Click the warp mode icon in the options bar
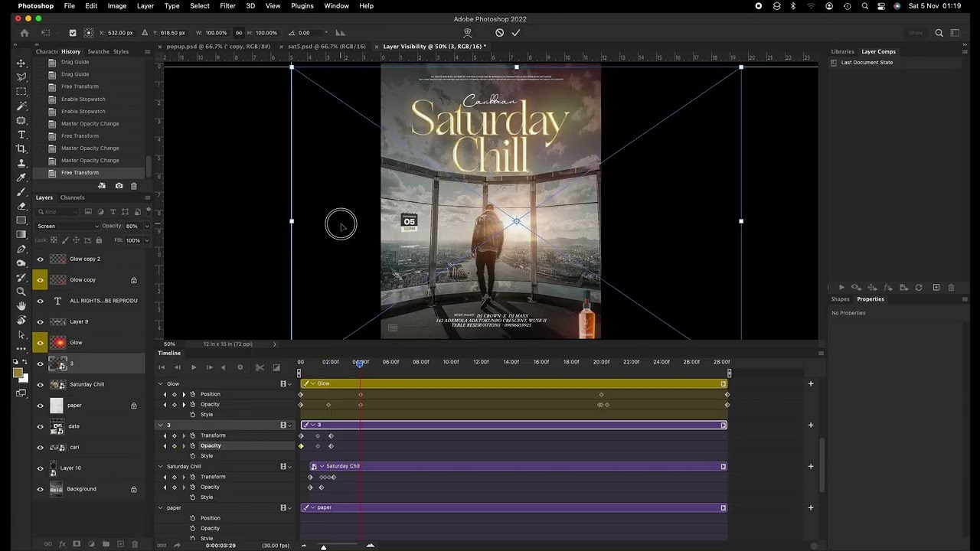The height and width of the screenshot is (551, 980). 467,33
